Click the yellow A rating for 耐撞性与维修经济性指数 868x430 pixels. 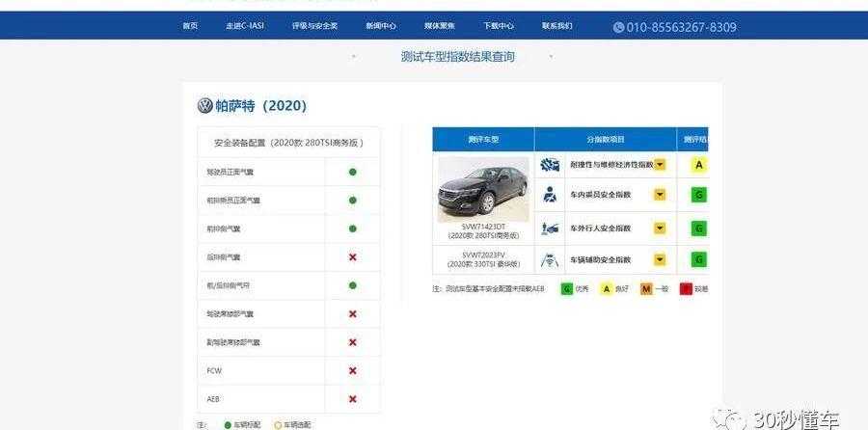(x=699, y=165)
